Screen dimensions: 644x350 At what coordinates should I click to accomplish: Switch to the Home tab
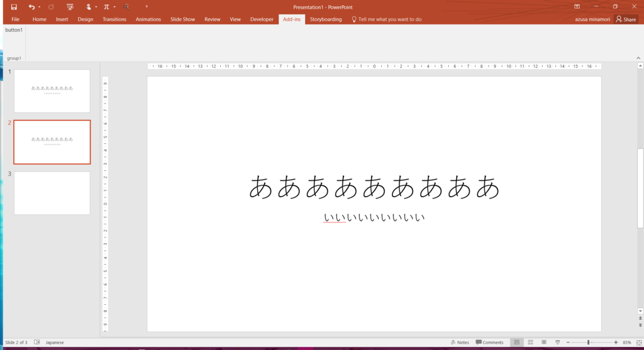click(40, 19)
